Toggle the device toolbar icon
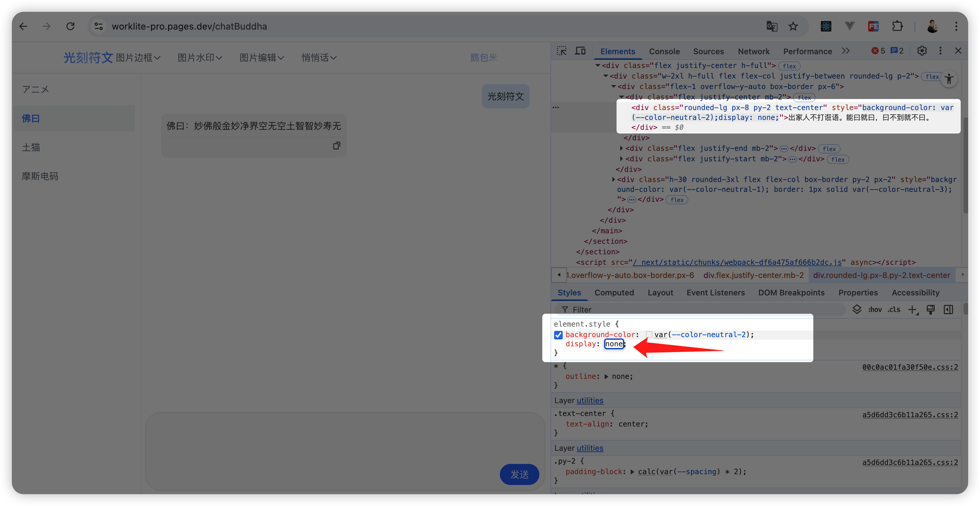This screenshot has height=506, width=980. coord(580,51)
